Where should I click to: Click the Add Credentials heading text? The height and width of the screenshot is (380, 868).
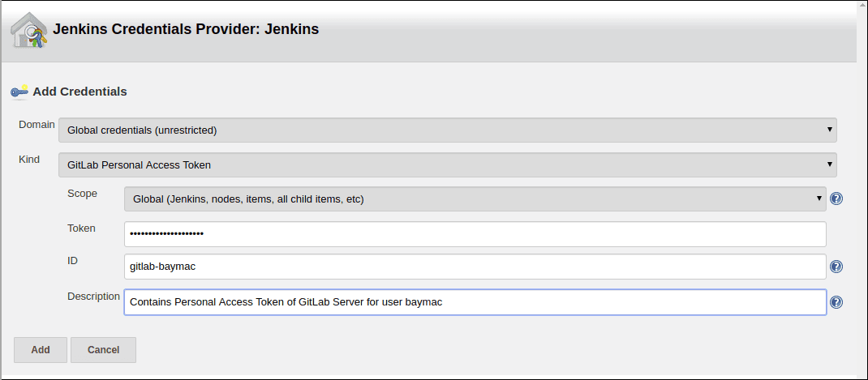point(79,92)
